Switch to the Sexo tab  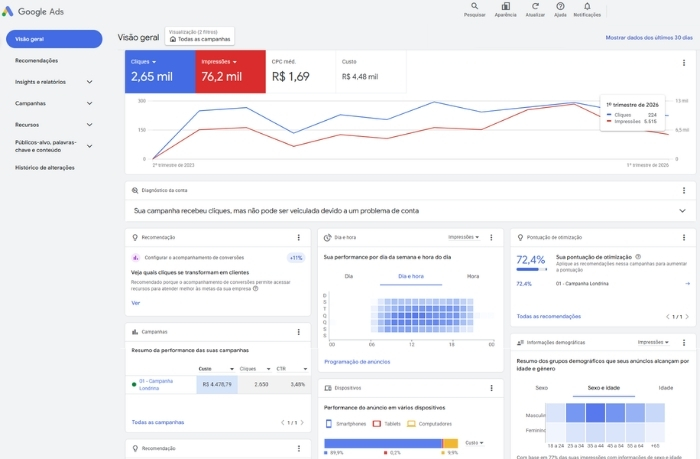coord(541,388)
